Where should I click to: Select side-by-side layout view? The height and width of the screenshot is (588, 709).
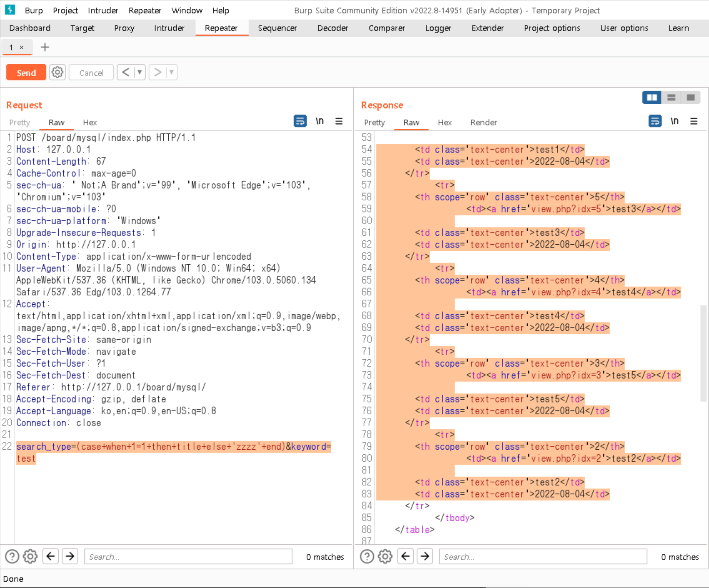coord(652,98)
